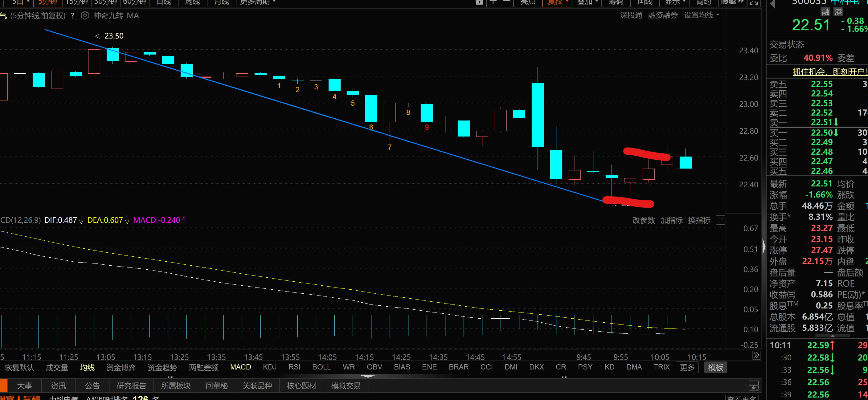
Task: Expand 设置均线 dropdown menu
Action: tap(701, 15)
